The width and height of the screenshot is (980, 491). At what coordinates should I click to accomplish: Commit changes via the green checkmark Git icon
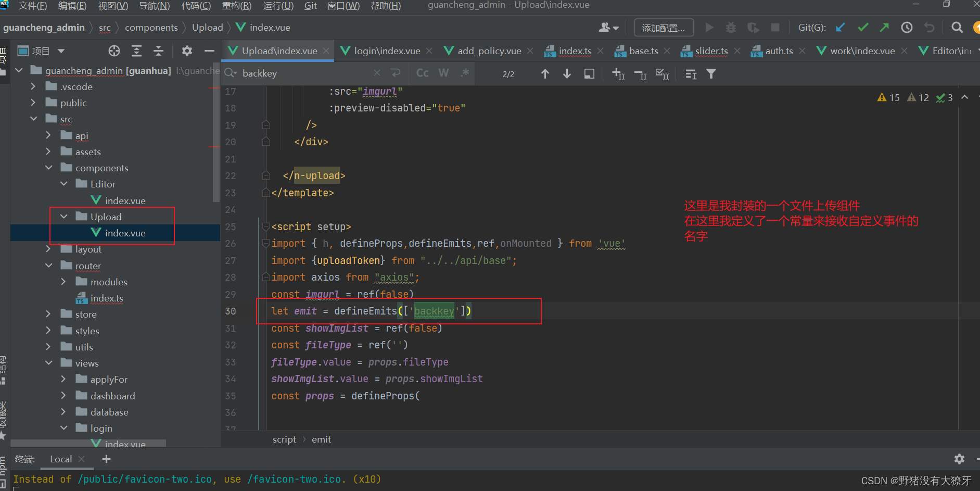pyautogui.click(x=863, y=27)
